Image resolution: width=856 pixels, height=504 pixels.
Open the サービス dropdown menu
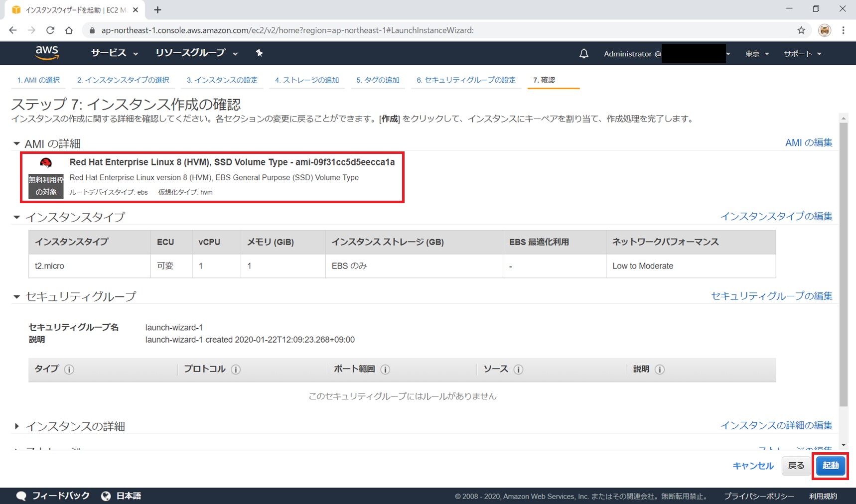click(x=114, y=53)
